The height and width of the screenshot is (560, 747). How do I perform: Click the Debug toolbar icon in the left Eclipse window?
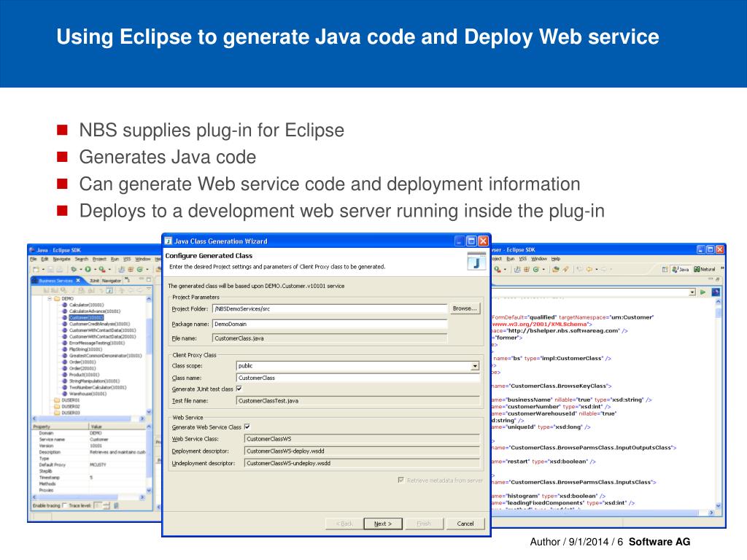coord(74,269)
